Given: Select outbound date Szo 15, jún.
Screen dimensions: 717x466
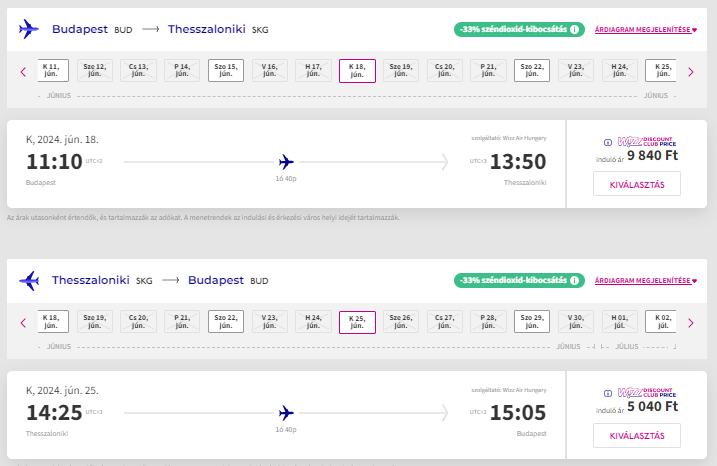Looking at the screenshot, I should pyautogui.click(x=226, y=70).
